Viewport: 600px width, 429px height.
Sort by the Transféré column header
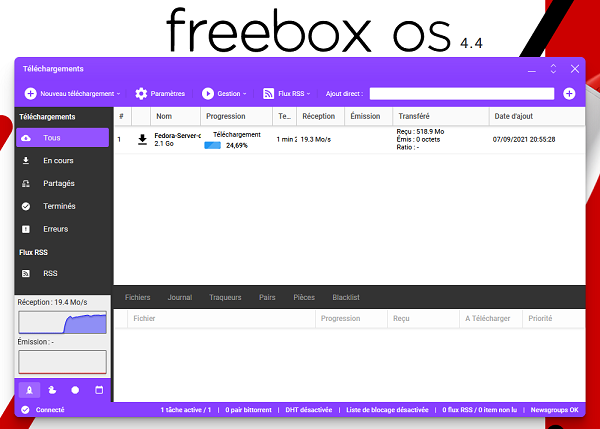[441, 116]
